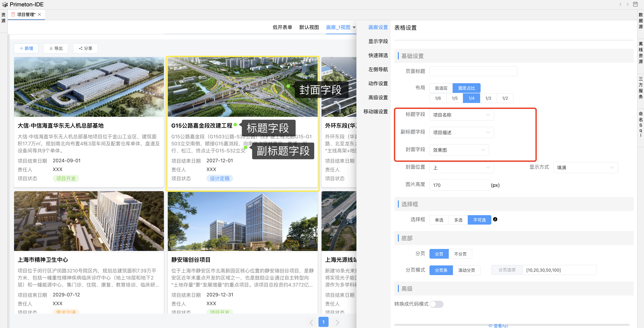Switch to 默认视图 tab

click(309, 27)
